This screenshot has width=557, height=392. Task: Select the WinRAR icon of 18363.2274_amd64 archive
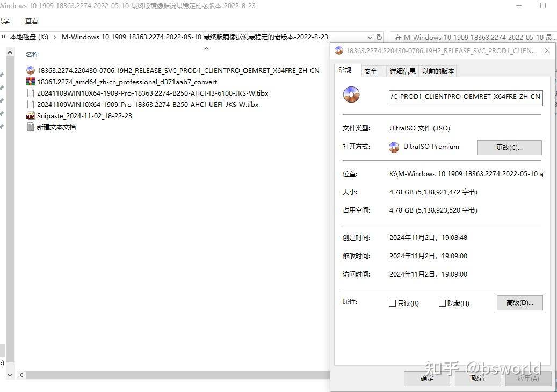pyautogui.click(x=31, y=82)
